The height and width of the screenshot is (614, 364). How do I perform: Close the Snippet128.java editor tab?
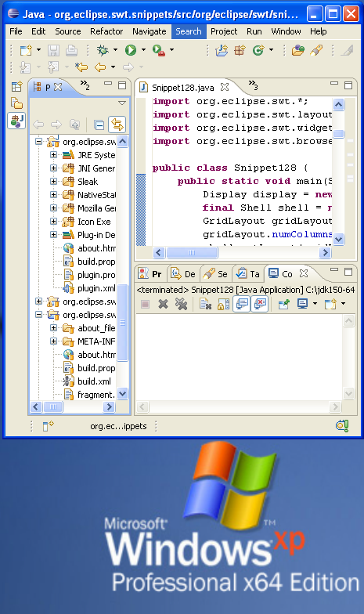(x=224, y=87)
